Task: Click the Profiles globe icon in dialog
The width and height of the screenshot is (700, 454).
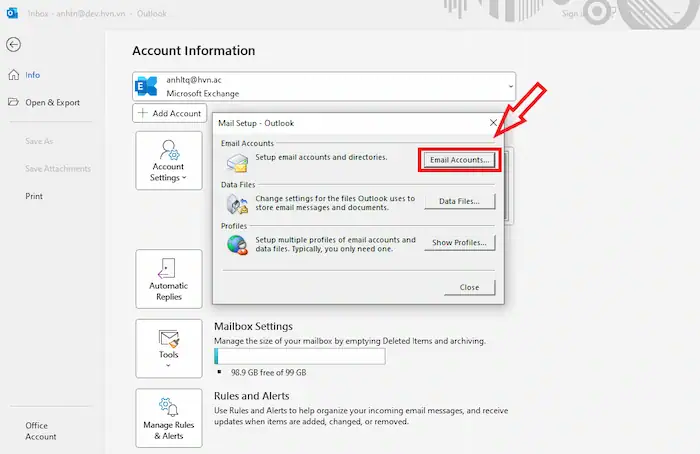Action: (x=237, y=245)
